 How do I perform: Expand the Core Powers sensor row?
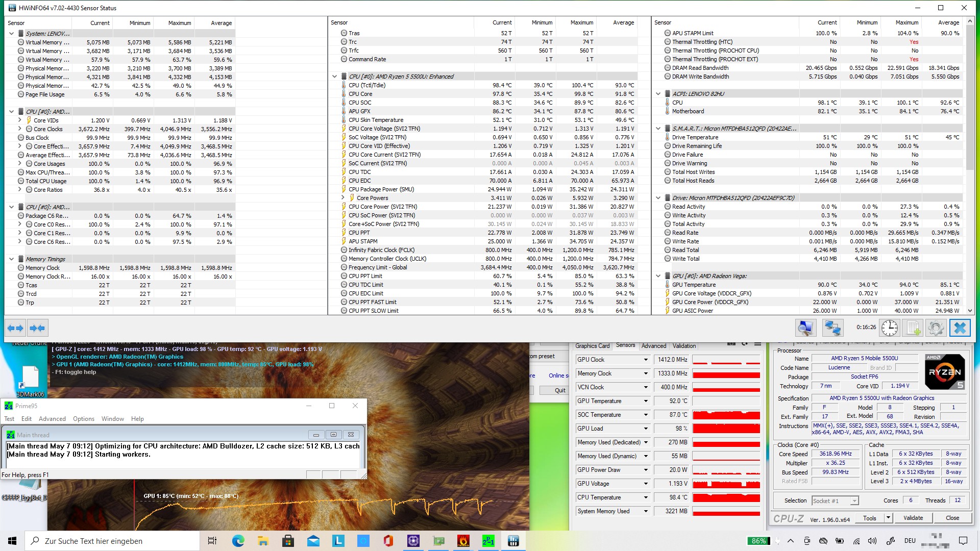coord(343,198)
